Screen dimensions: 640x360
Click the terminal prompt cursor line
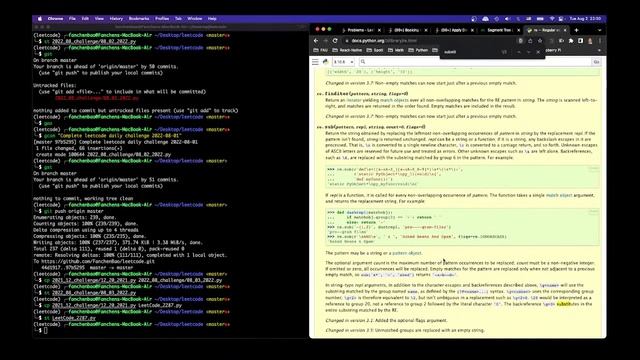tap(45, 331)
